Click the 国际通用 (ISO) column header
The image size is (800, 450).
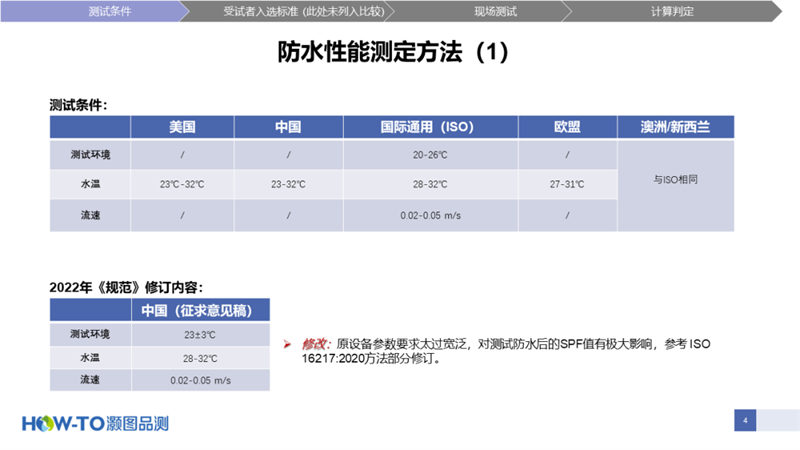pos(430,128)
